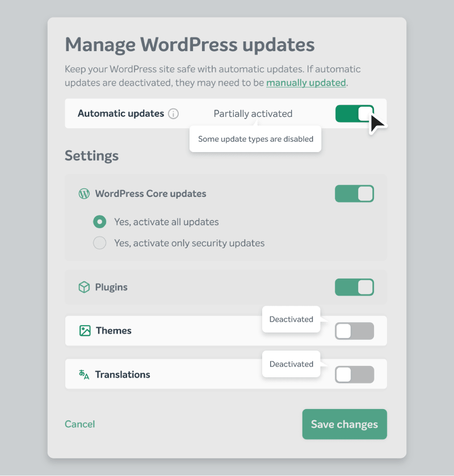Viewport: 454px width, 476px height.
Task: Turn off the Plugins updates switch
Action: tap(354, 287)
